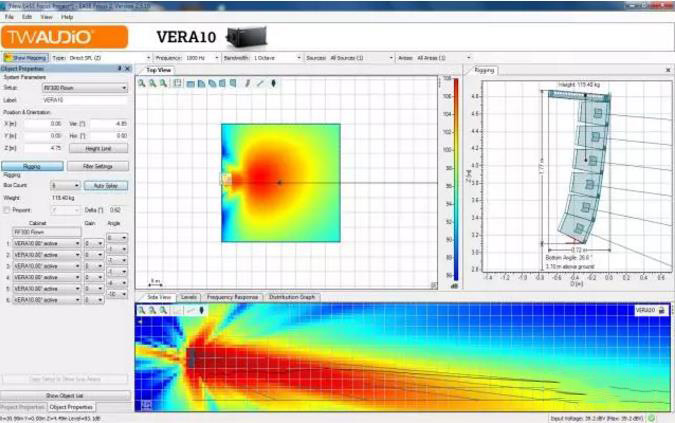Viewport: 675px width, 423px height.
Task: Select the Top View tab
Action: pyautogui.click(x=158, y=70)
